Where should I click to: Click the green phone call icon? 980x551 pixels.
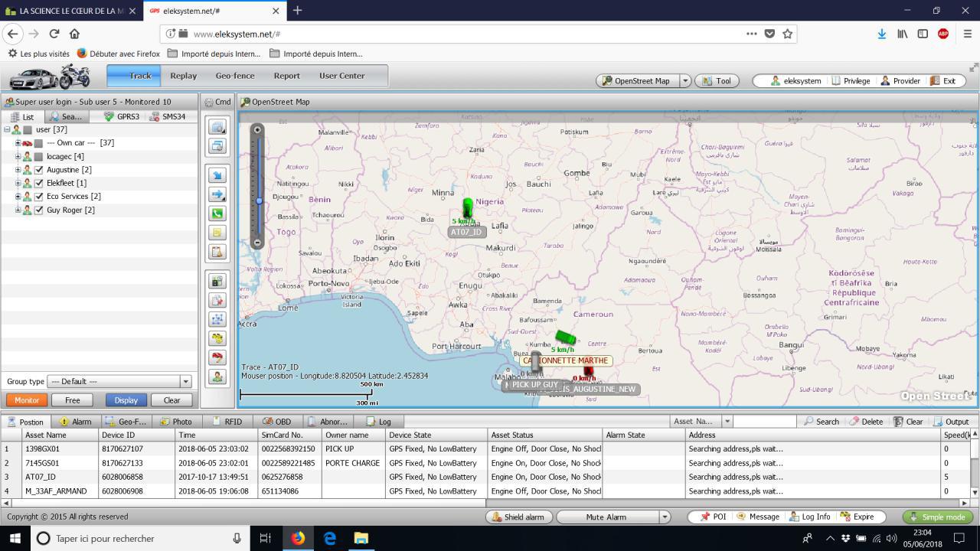[x=217, y=214]
